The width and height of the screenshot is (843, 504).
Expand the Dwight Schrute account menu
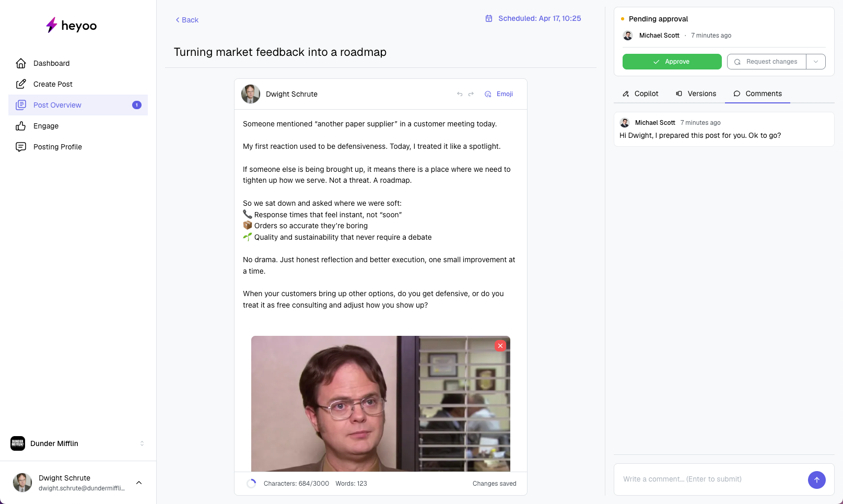click(x=139, y=483)
